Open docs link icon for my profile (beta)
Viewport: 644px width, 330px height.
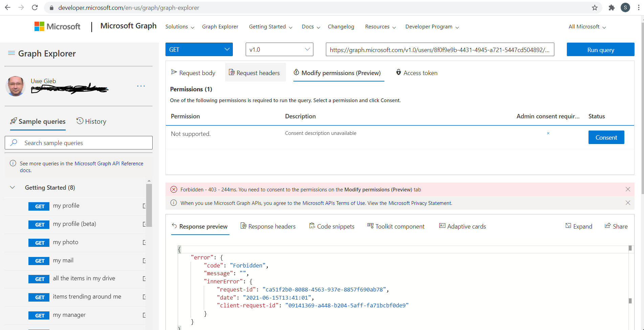tap(144, 224)
